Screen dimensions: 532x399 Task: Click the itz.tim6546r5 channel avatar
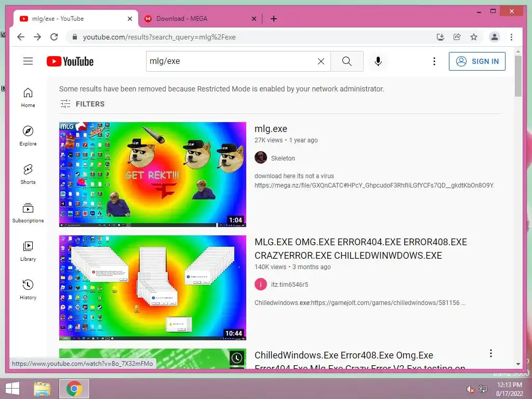[x=261, y=284]
